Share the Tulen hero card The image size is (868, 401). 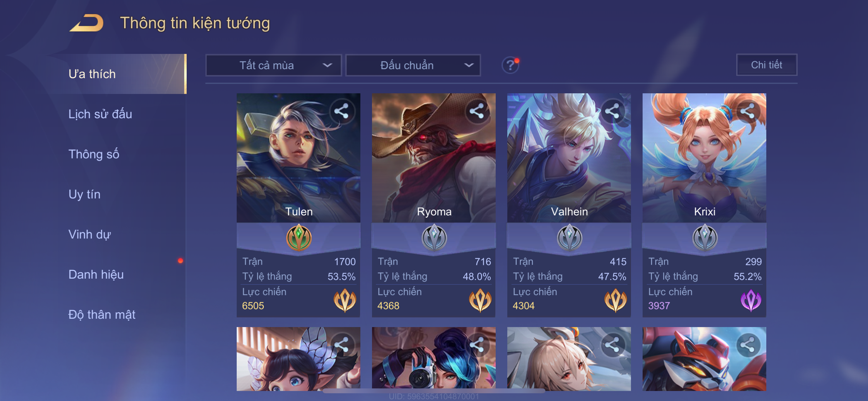click(x=342, y=111)
